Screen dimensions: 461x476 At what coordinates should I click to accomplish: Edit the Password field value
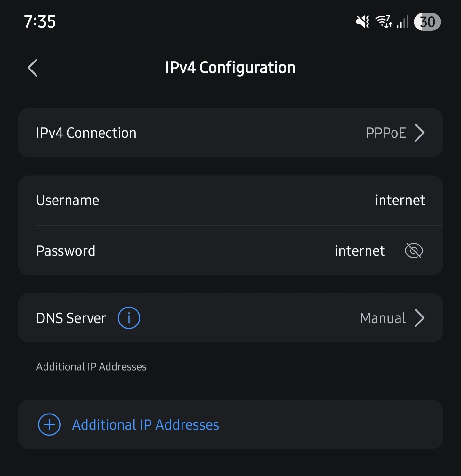tap(360, 250)
